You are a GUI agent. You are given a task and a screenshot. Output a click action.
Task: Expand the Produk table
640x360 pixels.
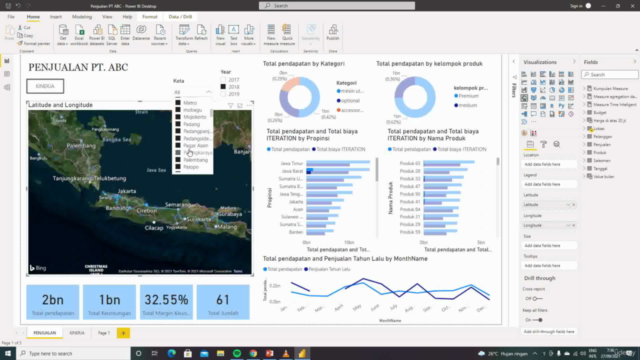coord(584,152)
